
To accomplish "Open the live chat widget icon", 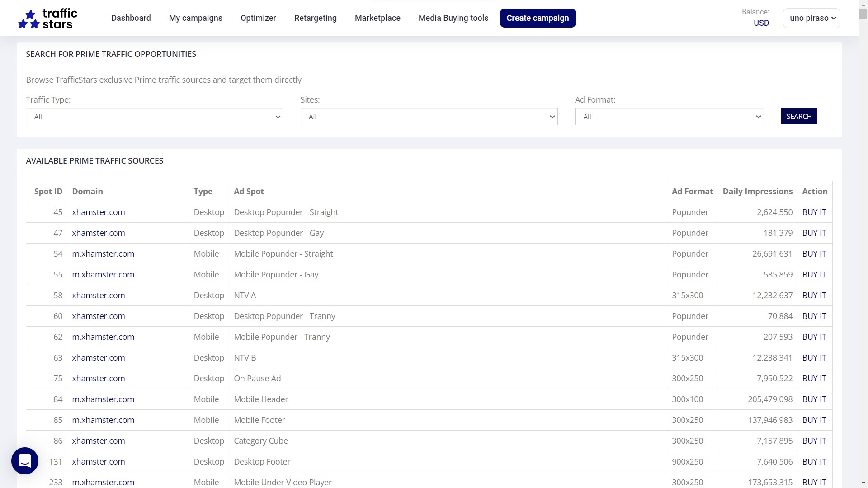I will [25, 461].
